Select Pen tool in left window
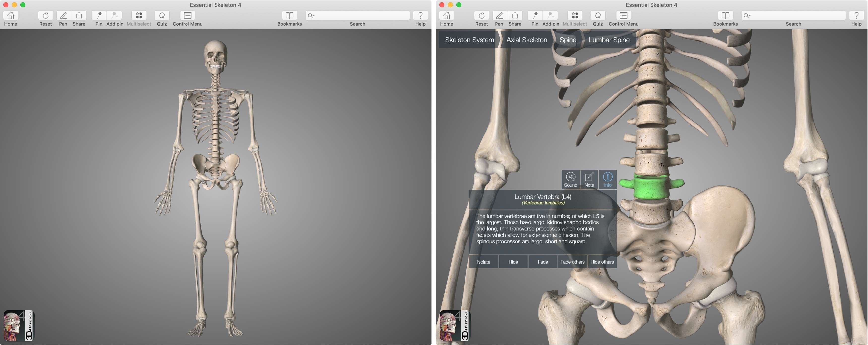The image size is (868, 345). coord(63,15)
